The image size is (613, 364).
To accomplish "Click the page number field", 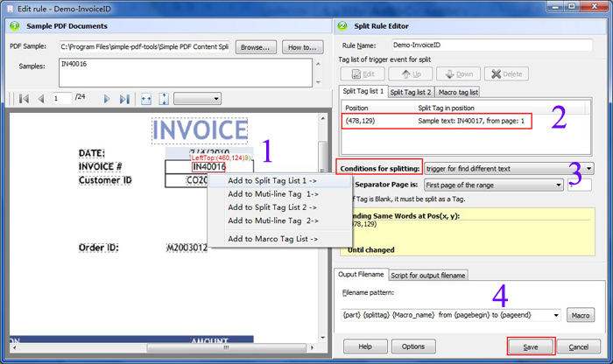I will pyautogui.click(x=62, y=98).
